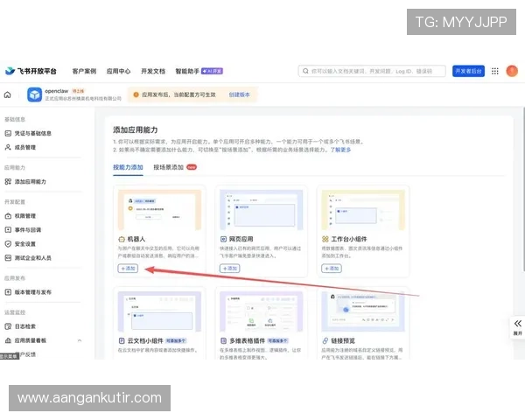525x420 pixels.
Task: Click the 安全设置 shield icon
Action: (x=8, y=244)
